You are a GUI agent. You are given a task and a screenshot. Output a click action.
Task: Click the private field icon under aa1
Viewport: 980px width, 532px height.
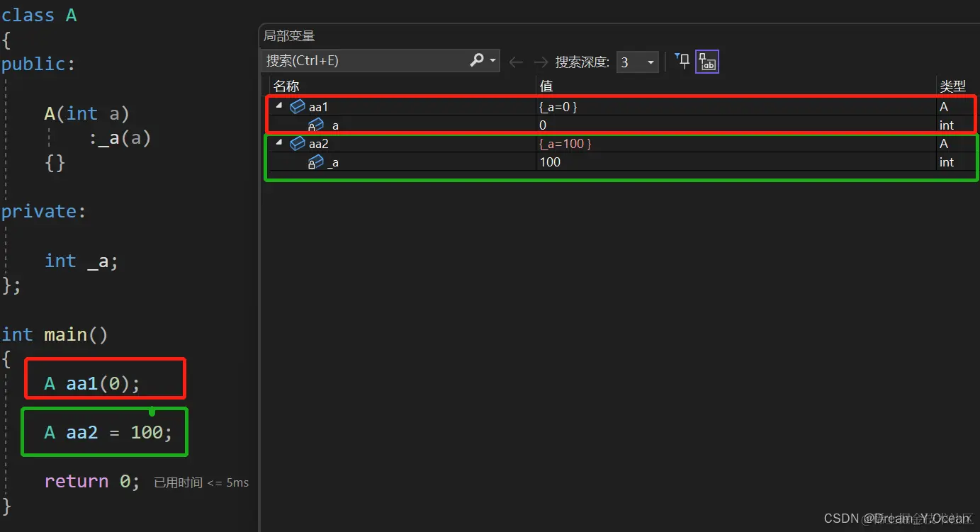click(x=315, y=125)
